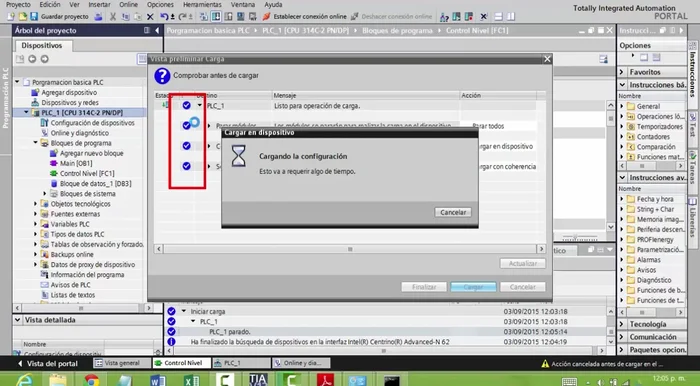Click the stop CPU toolbar icon
Image resolution: width=700 pixels, height=386 pixels.
pyautogui.click(x=469, y=17)
